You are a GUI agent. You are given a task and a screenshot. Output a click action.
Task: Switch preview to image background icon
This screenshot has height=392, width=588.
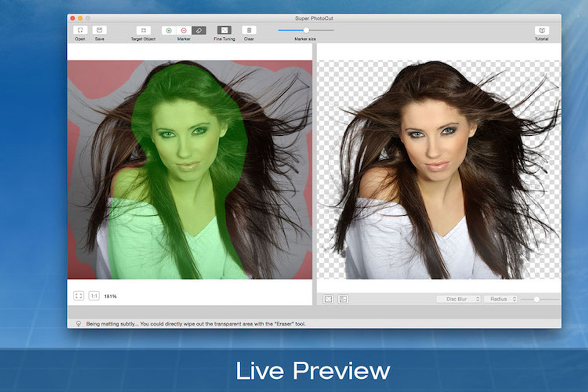(x=343, y=299)
